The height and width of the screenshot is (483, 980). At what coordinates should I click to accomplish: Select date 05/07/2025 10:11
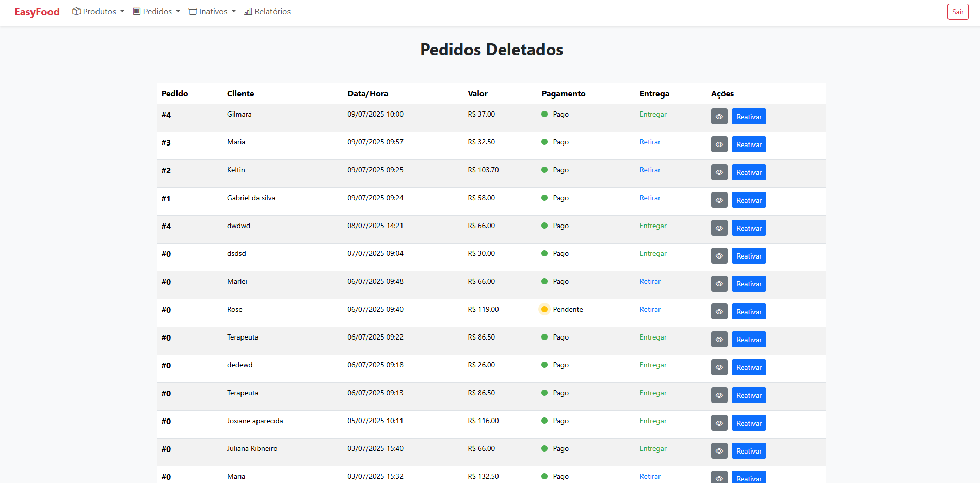coord(375,421)
